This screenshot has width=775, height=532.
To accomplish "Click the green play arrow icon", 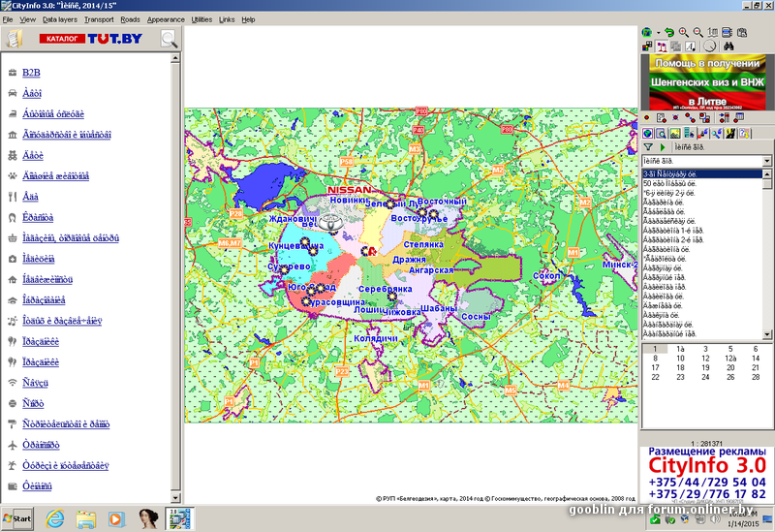I will point(662,146).
